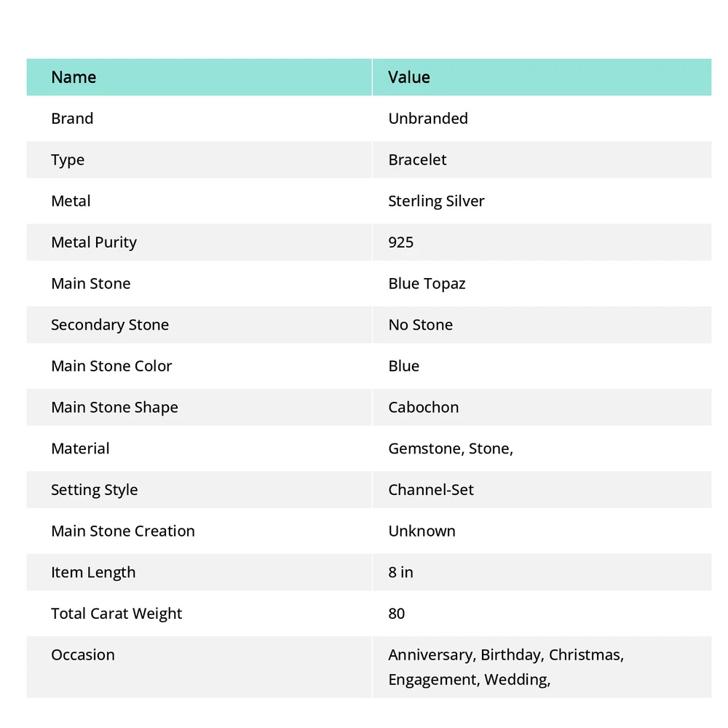Select the Cabochon shape value

pyautogui.click(x=423, y=407)
